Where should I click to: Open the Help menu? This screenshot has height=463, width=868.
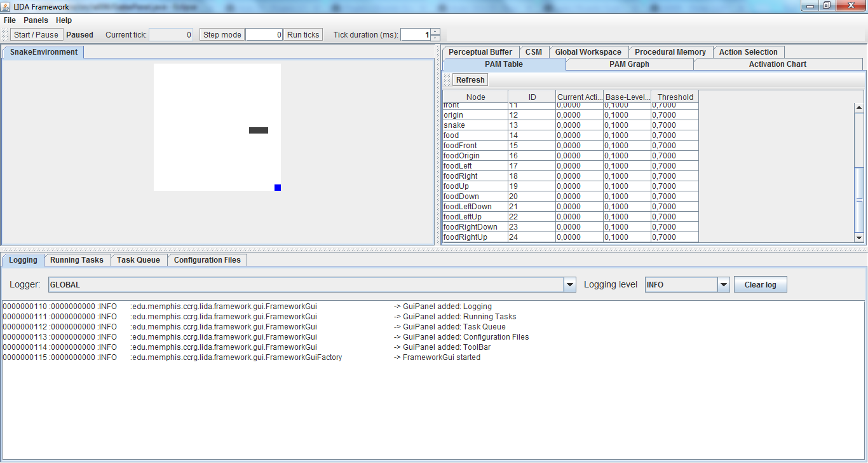coord(64,20)
